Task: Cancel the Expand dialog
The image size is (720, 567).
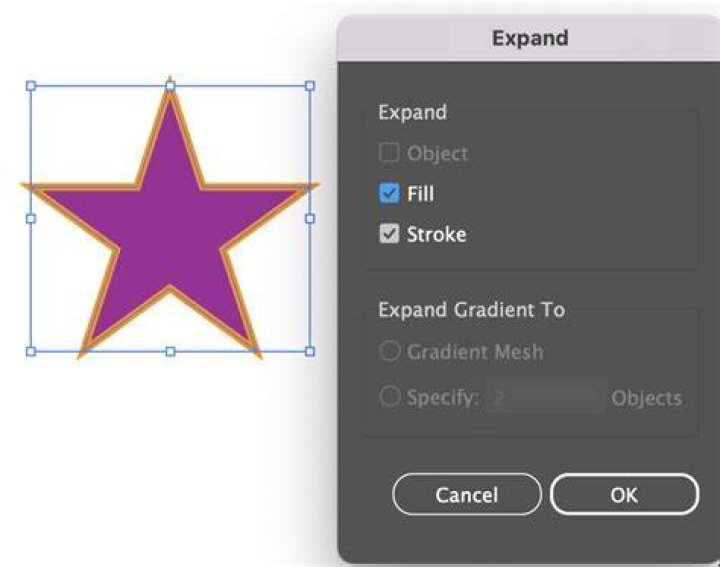Action: pos(467,494)
